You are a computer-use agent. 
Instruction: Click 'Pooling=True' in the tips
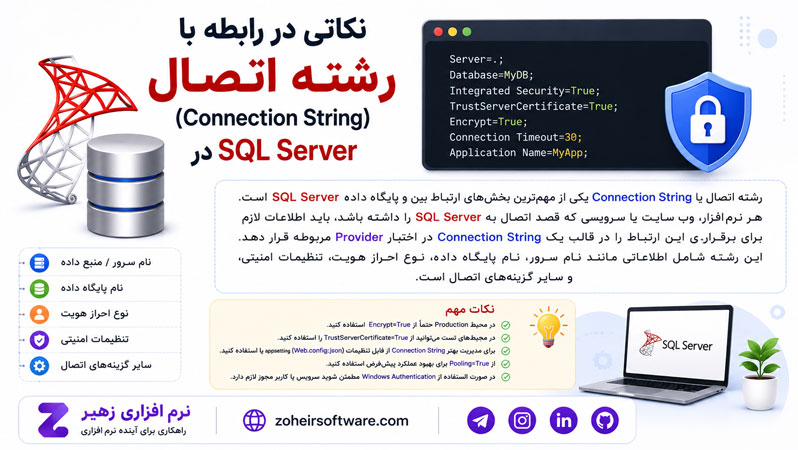point(469,364)
